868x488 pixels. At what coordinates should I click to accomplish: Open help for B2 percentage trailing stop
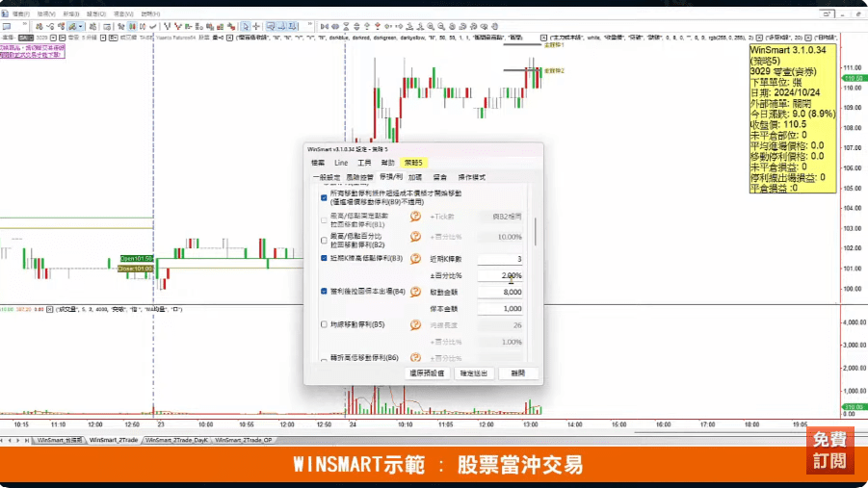[415, 236]
